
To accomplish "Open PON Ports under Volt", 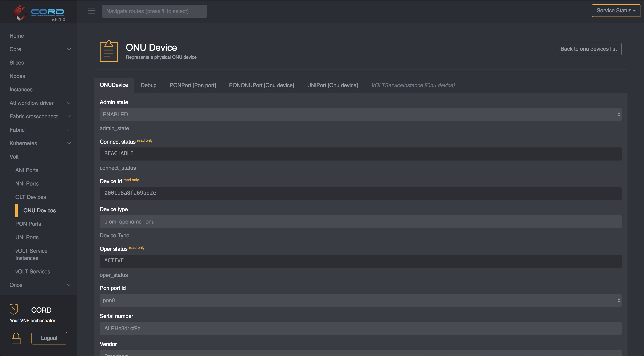I will (28, 224).
